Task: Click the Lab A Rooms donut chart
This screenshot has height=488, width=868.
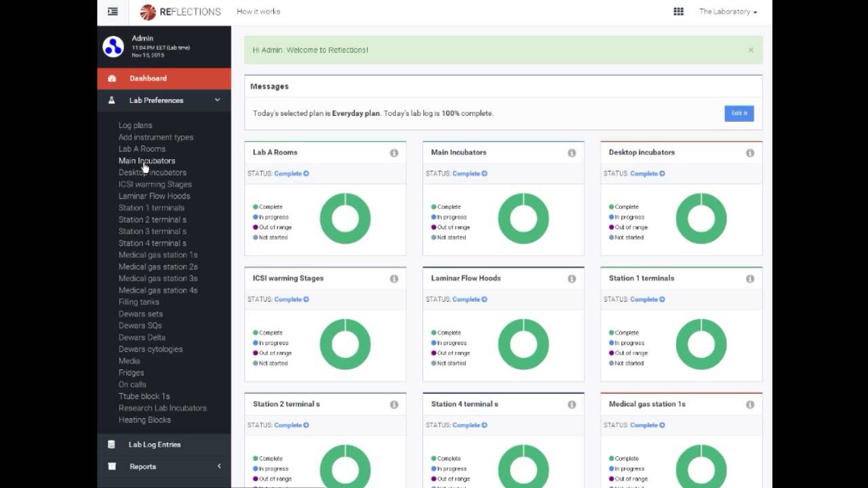Action: coord(345,219)
